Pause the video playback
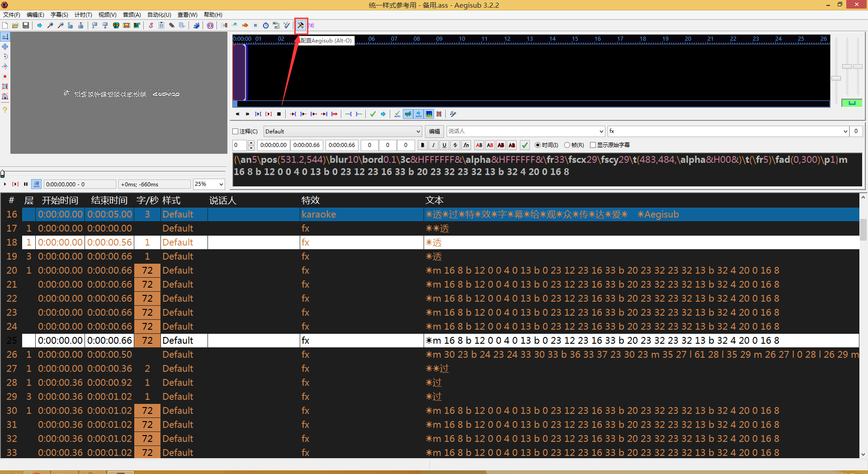The height and width of the screenshot is (474, 868). pyautogui.click(x=26, y=184)
